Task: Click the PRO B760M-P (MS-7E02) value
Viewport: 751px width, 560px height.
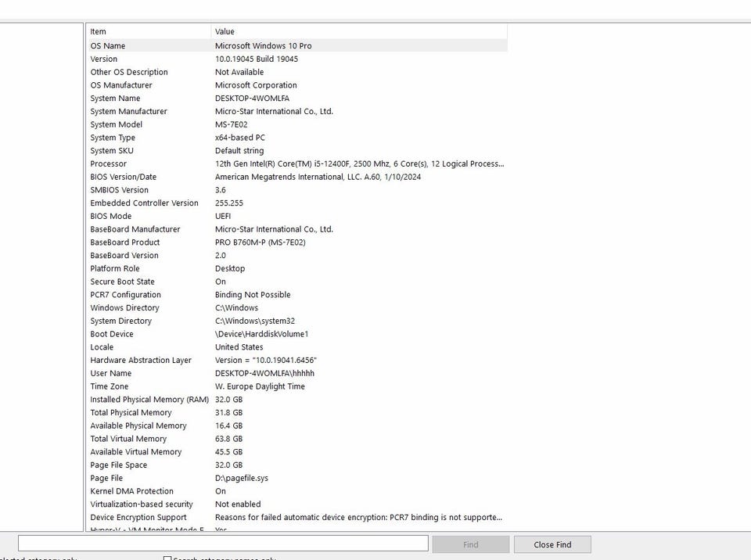Action: pyautogui.click(x=260, y=242)
